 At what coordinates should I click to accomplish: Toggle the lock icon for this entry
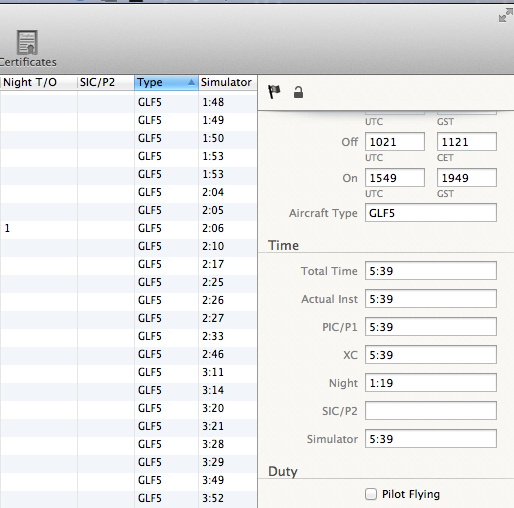click(x=298, y=92)
